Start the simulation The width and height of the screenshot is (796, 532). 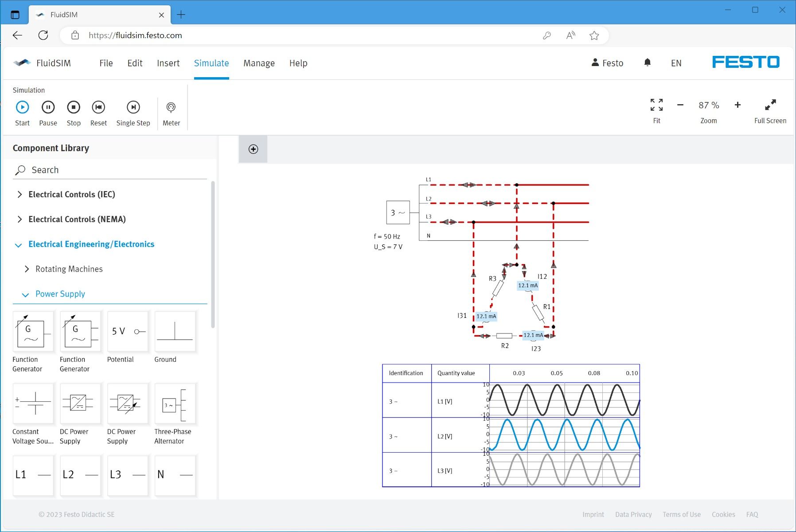coord(22,107)
